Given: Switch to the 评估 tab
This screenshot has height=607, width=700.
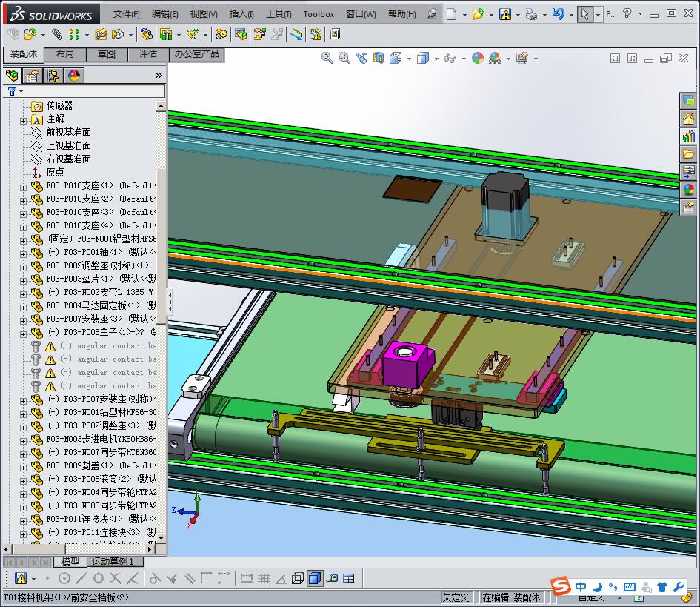Looking at the screenshot, I should click(148, 54).
